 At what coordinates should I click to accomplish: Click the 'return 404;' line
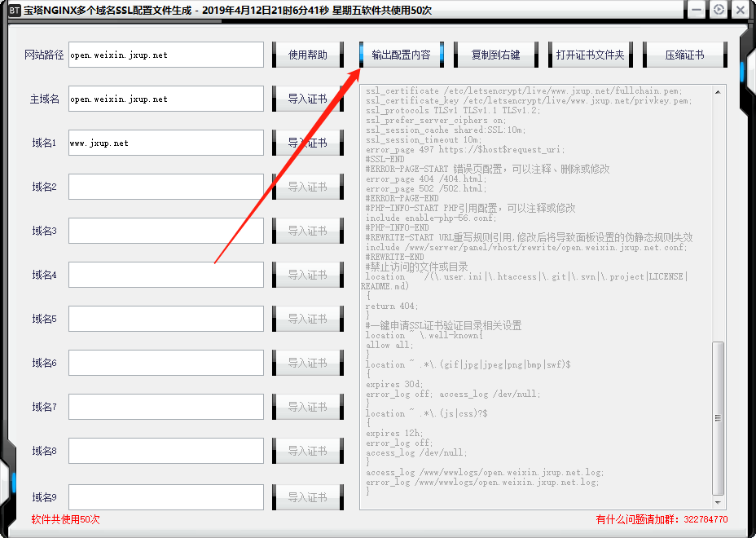pos(392,306)
